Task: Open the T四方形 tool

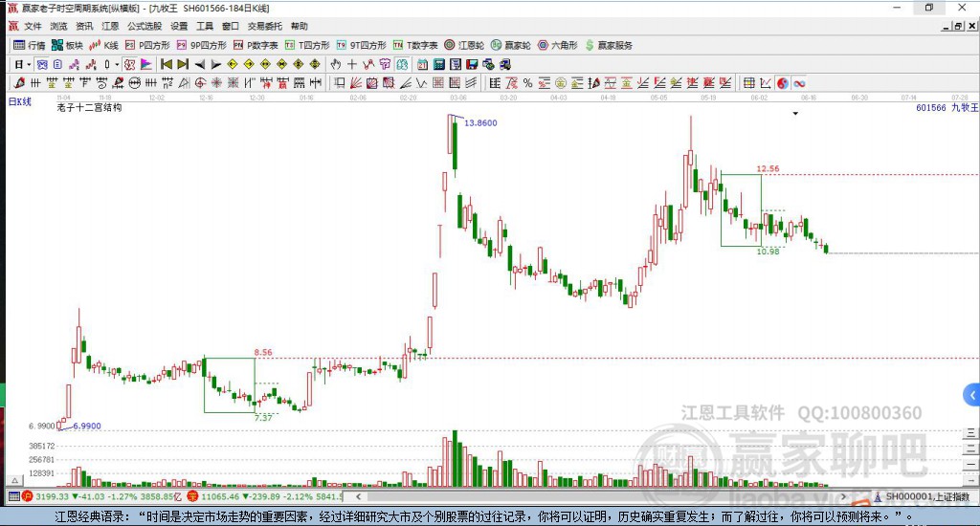Action: (307, 45)
